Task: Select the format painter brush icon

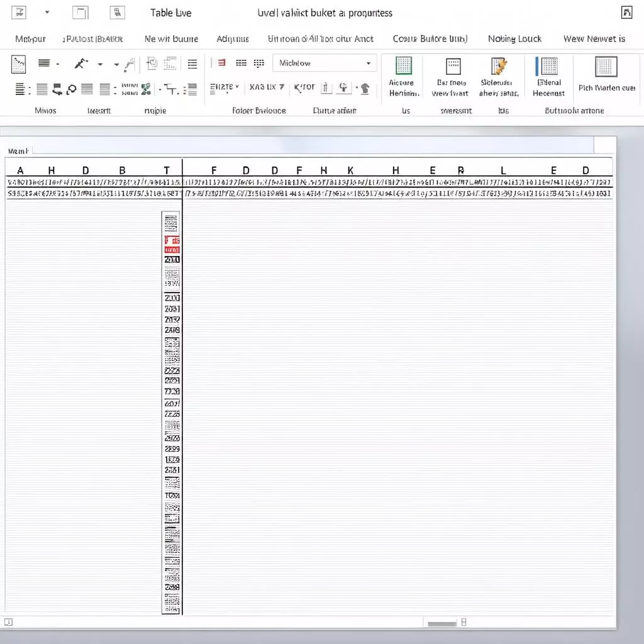Action: pos(80,63)
